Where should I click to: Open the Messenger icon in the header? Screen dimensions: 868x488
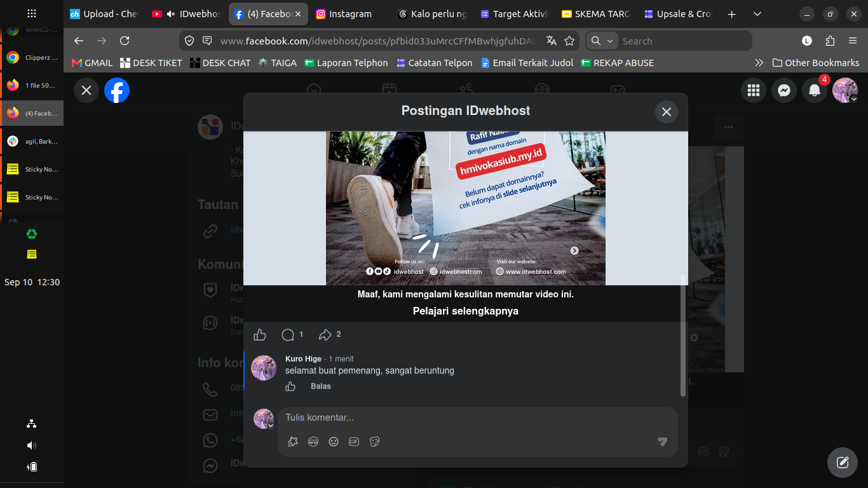[x=784, y=90]
